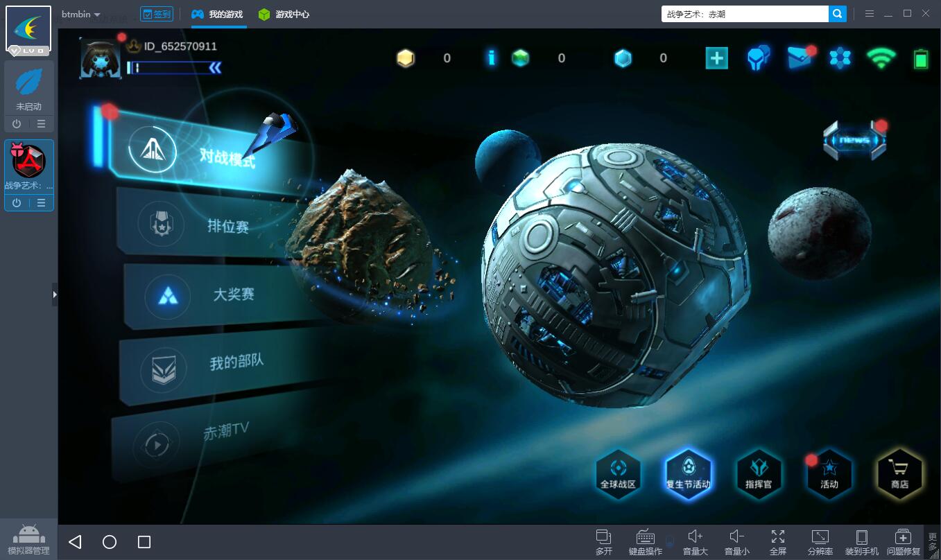This screenshot has height=560, width=941.
Task: Expand the btmbin account dropdown
Action: [x=81, y=15]
